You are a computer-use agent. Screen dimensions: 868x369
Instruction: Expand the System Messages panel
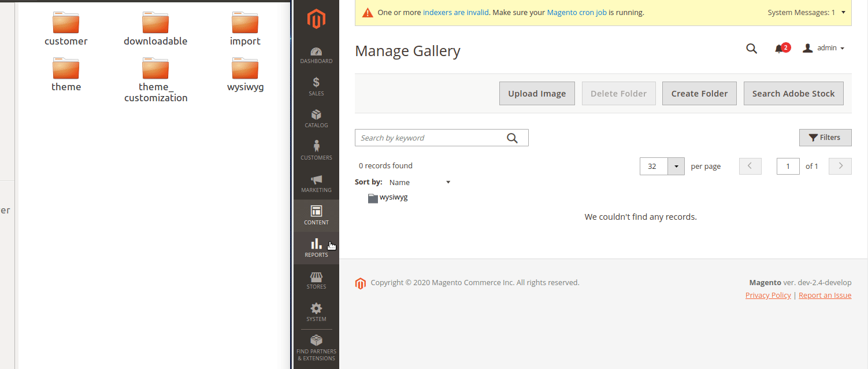pos(806,12)
